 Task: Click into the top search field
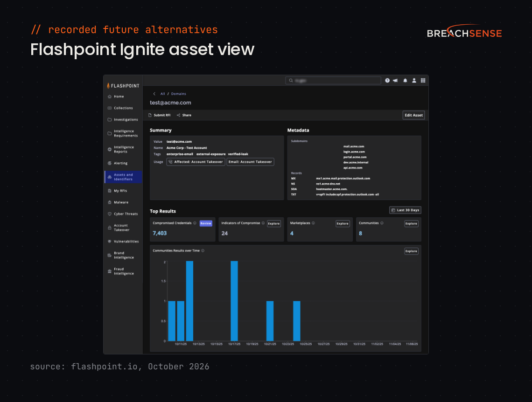pyautogui.click(x=333, y=80)
